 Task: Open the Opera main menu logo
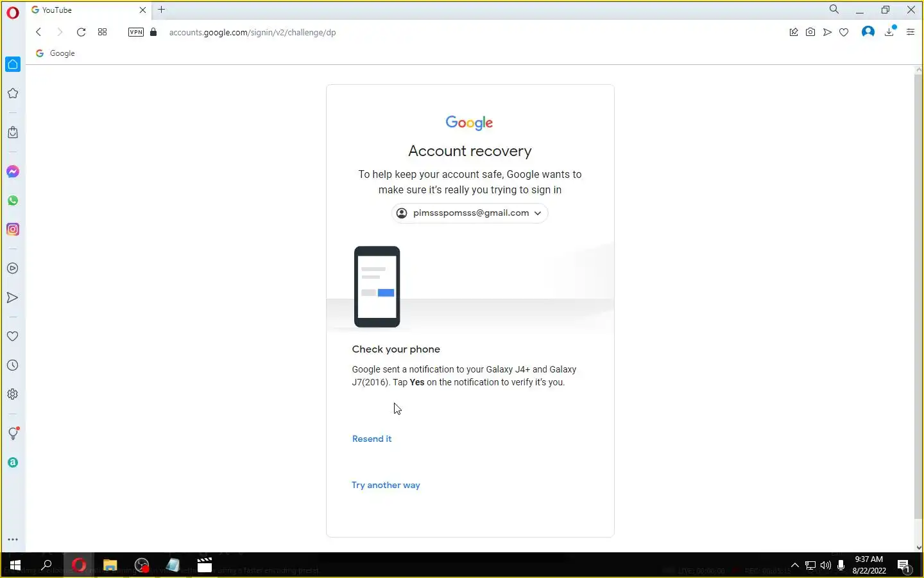[x=13, y=13]
